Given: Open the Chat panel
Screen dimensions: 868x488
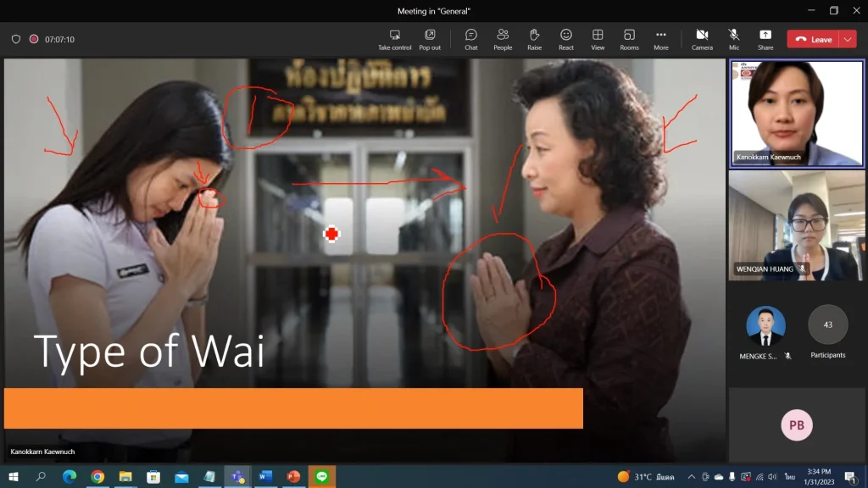Looking at the screenshot, I should [x=470, y=39].
